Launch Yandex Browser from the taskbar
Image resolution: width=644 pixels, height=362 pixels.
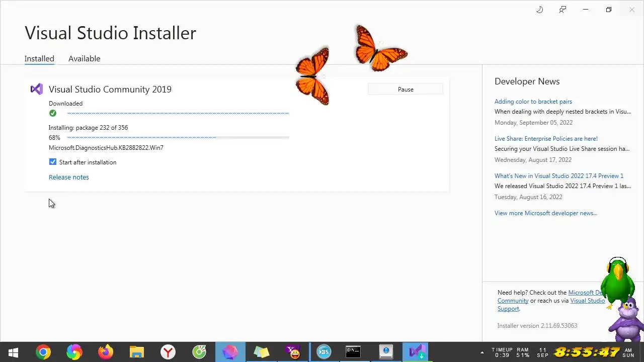click(x=168, y=352)
